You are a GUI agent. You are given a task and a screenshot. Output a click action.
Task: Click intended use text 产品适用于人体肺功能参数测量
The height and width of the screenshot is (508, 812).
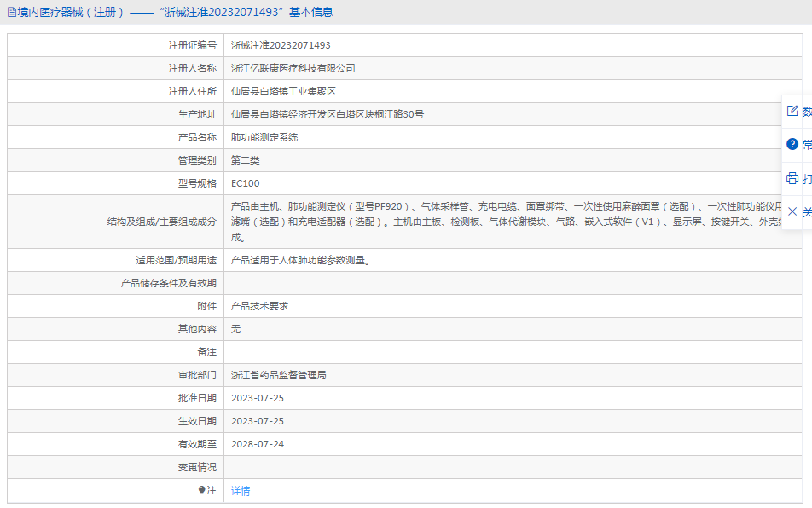click(300, 260)
